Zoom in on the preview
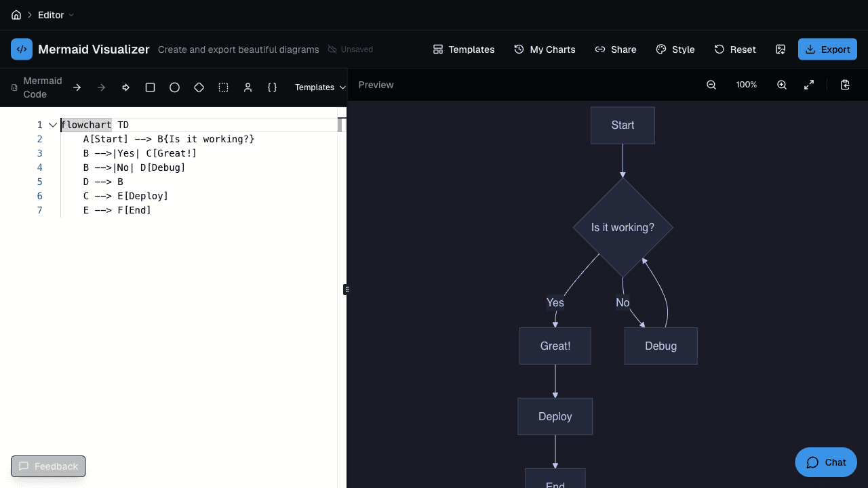This screenshot has width=868, height=488. pos(782,85)
